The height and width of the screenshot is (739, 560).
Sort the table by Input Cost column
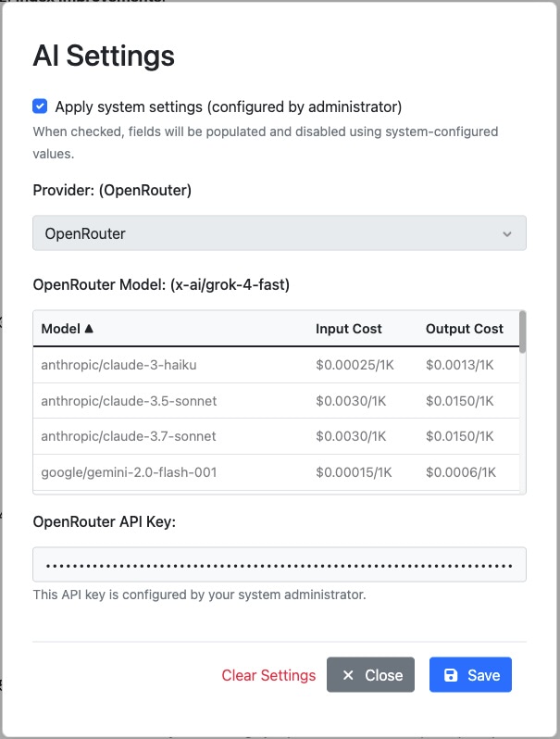348,329
